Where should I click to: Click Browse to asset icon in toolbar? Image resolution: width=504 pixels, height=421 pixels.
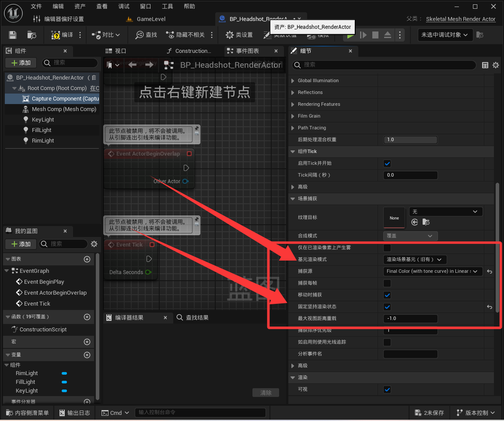point(31,35)
